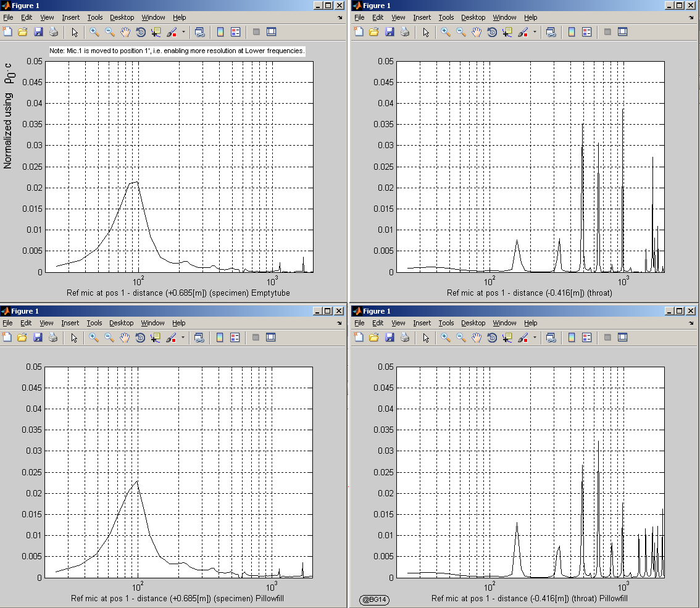
Task: Select Pan tool in top-right throat window
Action: (477, 31)
